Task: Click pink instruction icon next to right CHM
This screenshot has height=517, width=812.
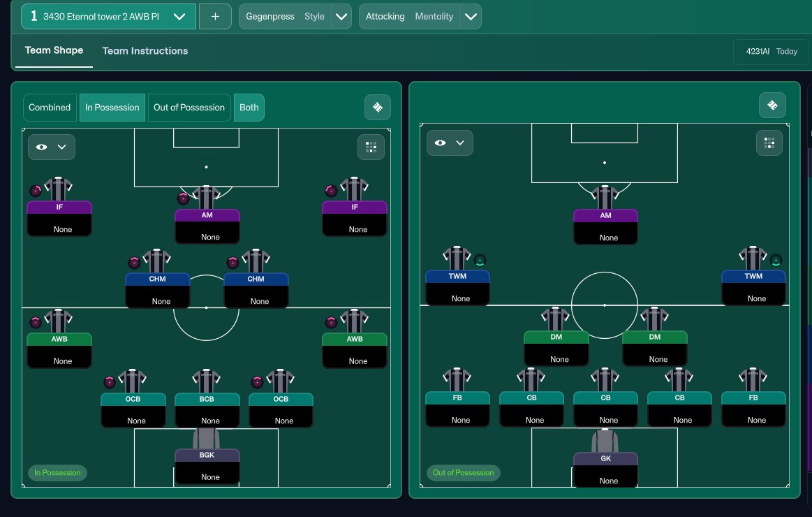Action: tap(232, 263)
